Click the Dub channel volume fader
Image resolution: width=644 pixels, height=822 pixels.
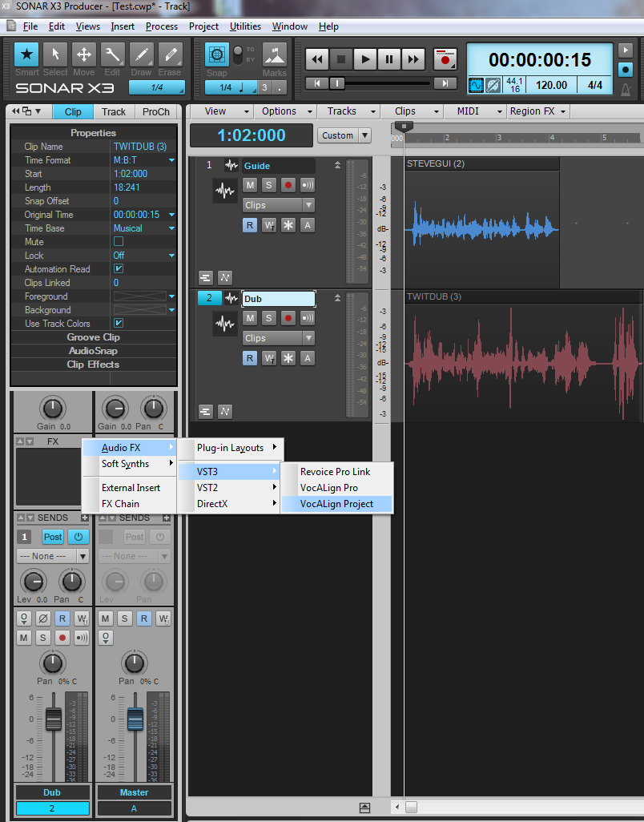tap(53, 719)
